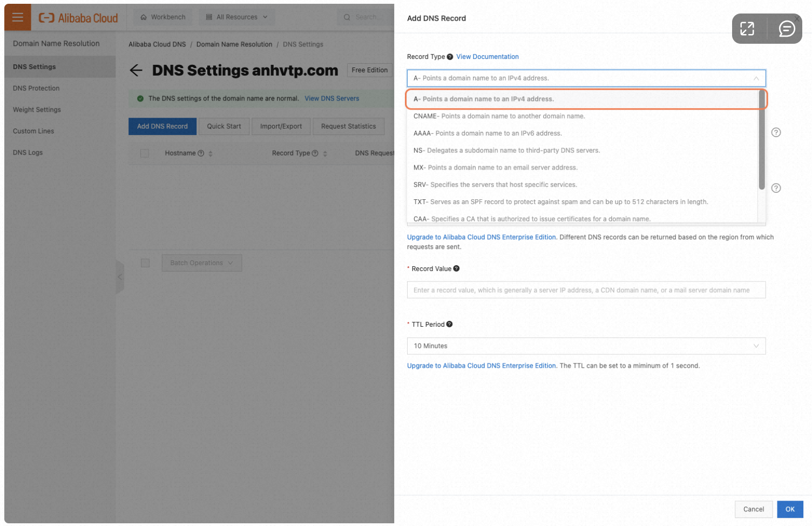Cancel adding the DNS record
The height and width of the screenshot is (526, 812).
click(754, 509)
